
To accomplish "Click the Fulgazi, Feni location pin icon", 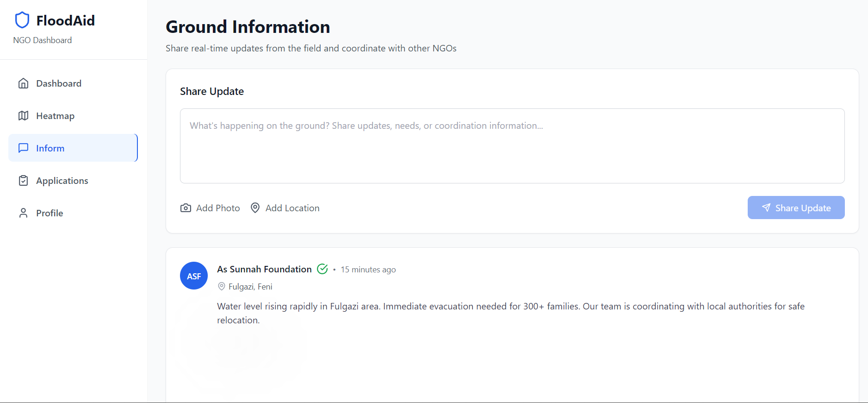I will tap(222, 286).
